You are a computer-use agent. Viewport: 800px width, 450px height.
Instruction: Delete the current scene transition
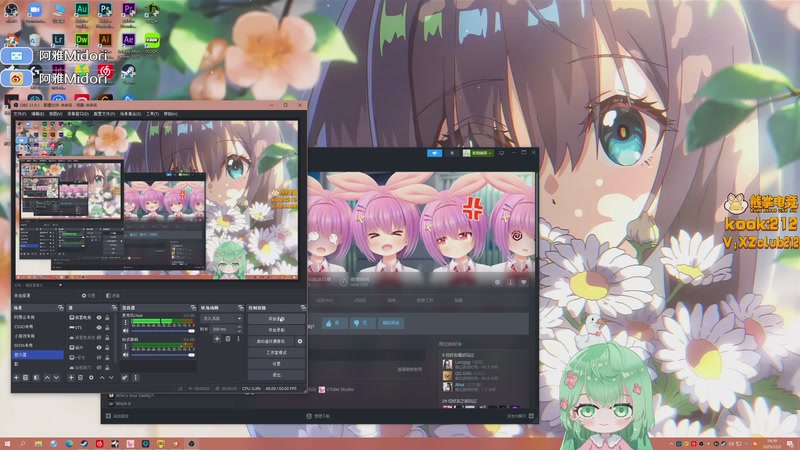pyautogui.click(x=228, y=339)
